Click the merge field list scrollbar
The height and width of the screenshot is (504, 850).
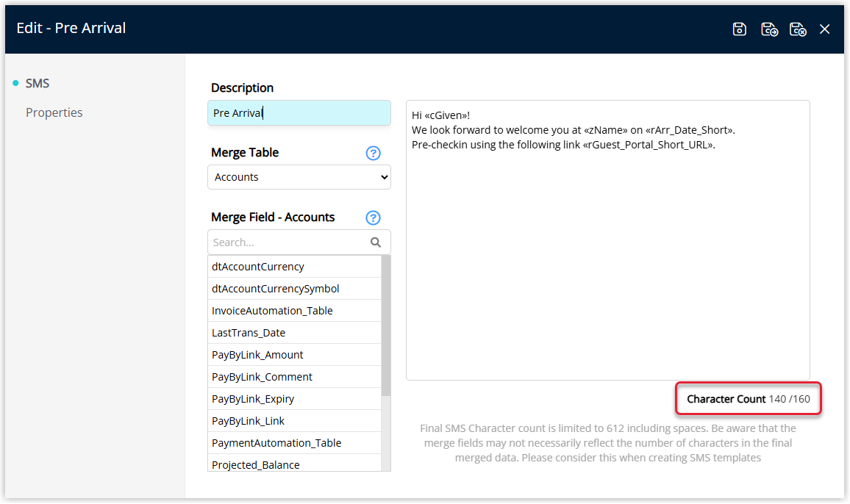(386, 325)
